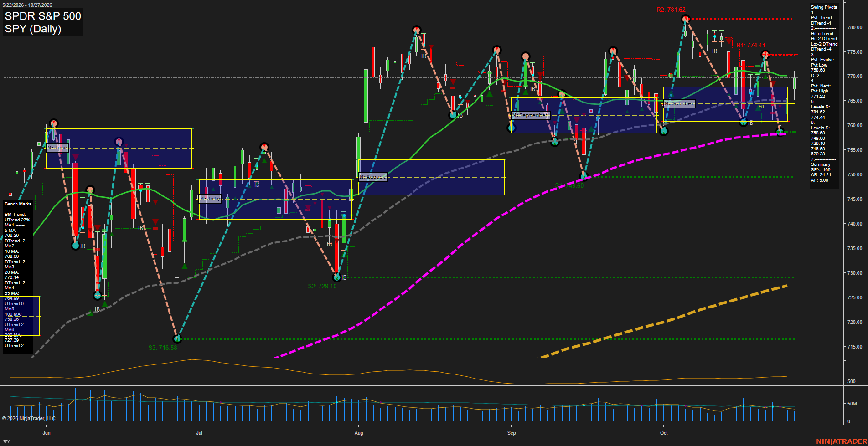This screenshot has height=446, width=868.
Task: Click the © 2026 NinjaTrader, LLC copyright text
Action: pos(29,418)
